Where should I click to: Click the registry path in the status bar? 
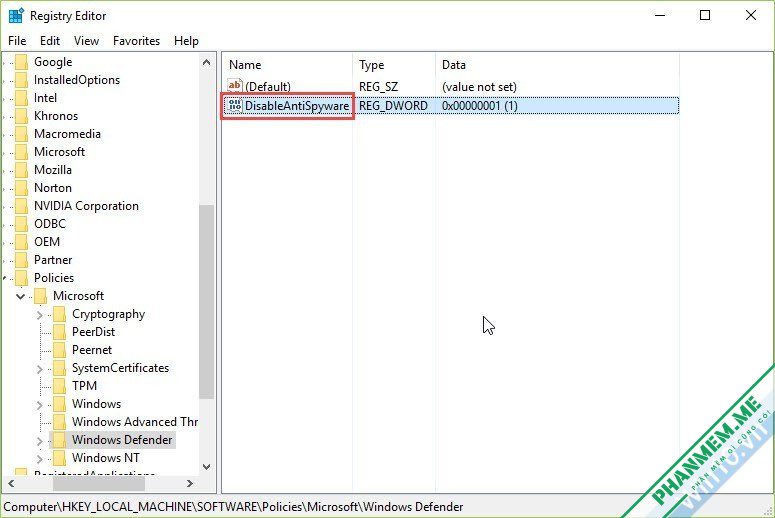coord(233,507)
